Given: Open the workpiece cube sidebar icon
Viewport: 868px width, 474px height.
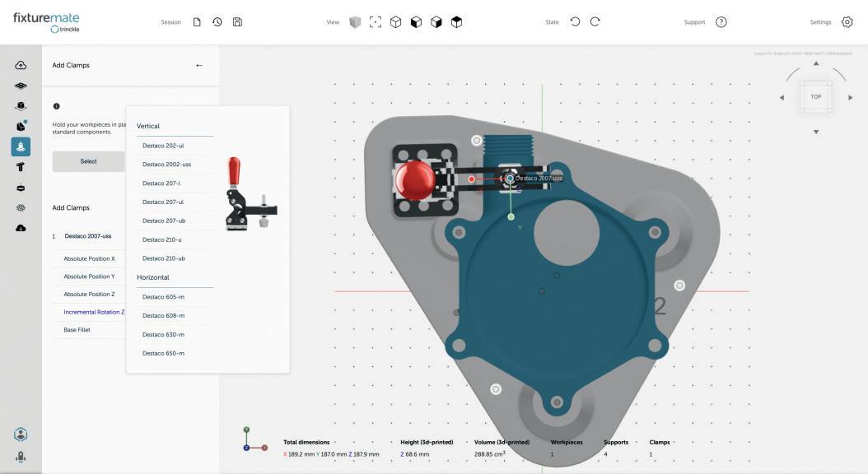Looking at the screenshot, I should pyautogui.click(x=21, y=105).
